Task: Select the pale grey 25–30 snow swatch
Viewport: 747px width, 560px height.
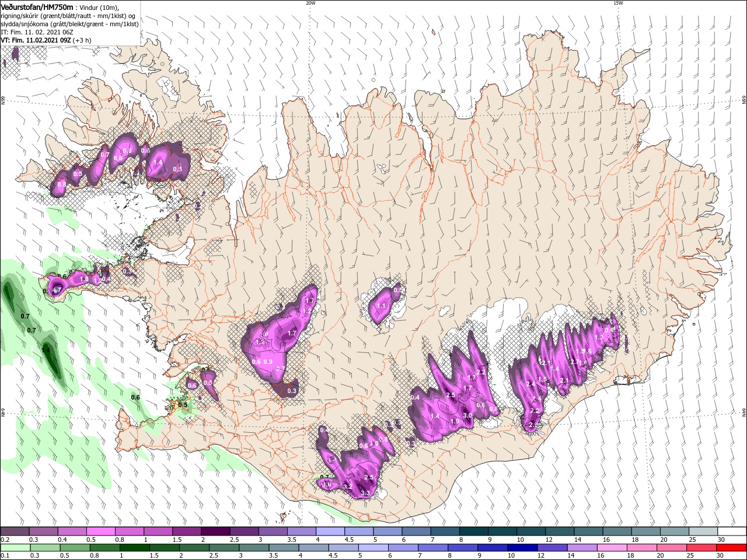Action: [x=703, y=531]
